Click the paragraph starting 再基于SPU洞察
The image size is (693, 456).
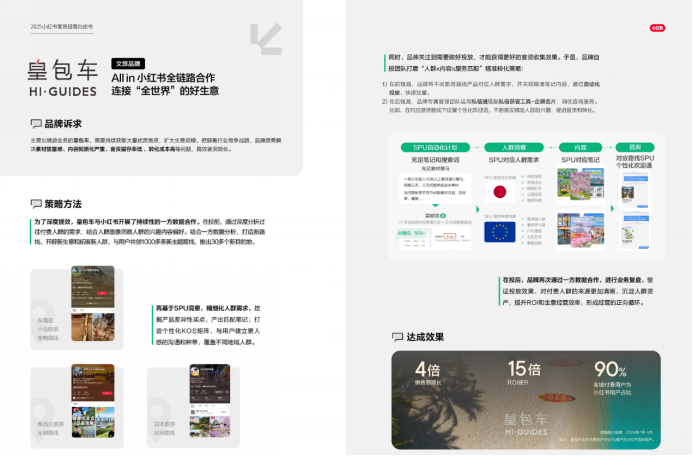(x=208, y=325)
